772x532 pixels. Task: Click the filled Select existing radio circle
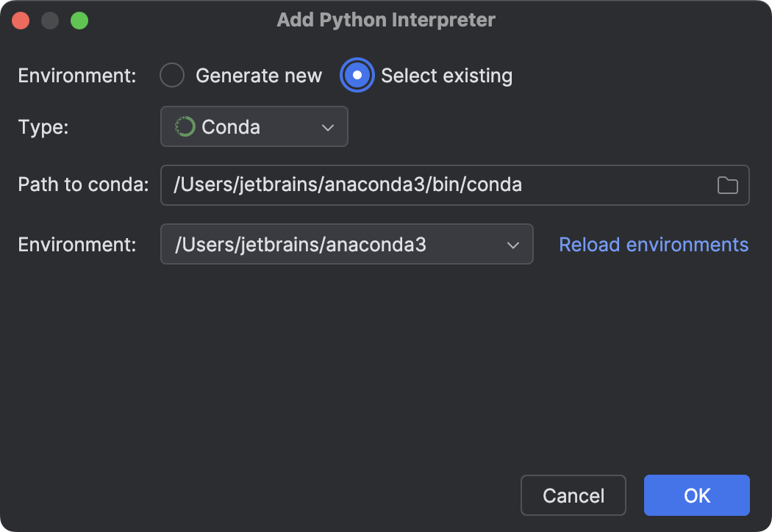click(357, 75)
